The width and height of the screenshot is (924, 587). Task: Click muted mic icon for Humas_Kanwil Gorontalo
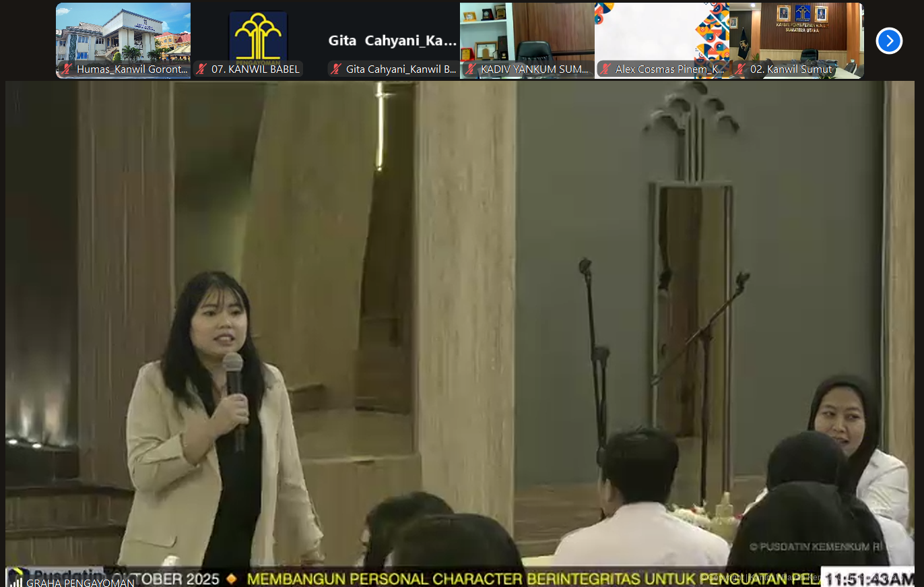tap(67, 69)
